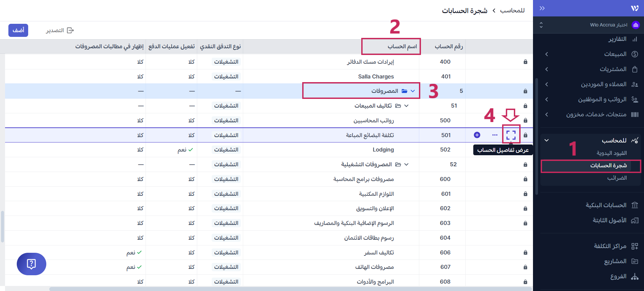Open the three-dots menu for account 501
Image resolution: width=644 pixels, height=291 pixels.
pos(495,135)
